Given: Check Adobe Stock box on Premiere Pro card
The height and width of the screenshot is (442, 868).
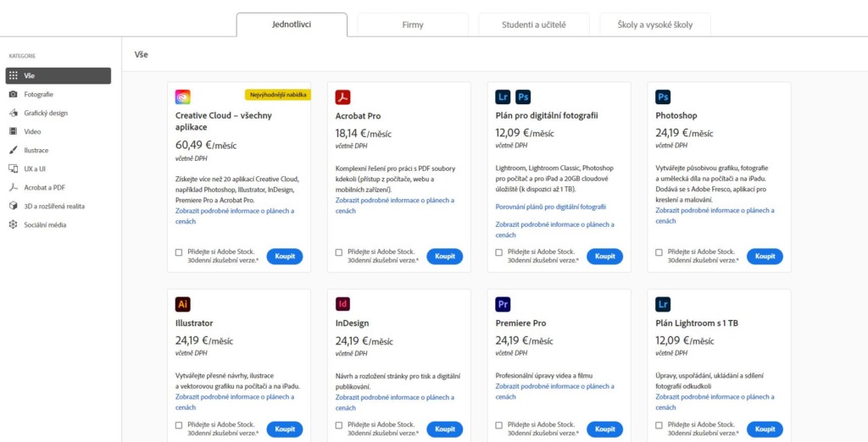Looking at the screenshot, I should click(x=498, y=425).
